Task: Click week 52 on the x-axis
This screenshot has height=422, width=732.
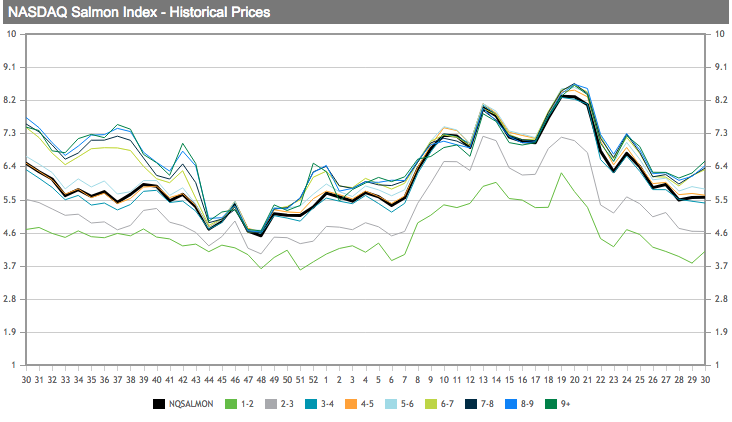Action: 313,380
